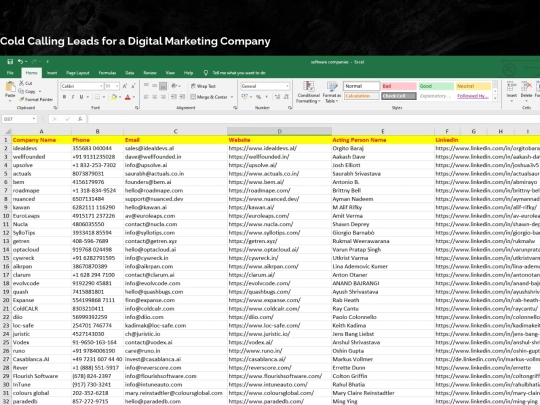Image resolution: width=540 pixels, height=405 pixels.
Task: Apply the Calculation cell style
Action: [362, 96]
